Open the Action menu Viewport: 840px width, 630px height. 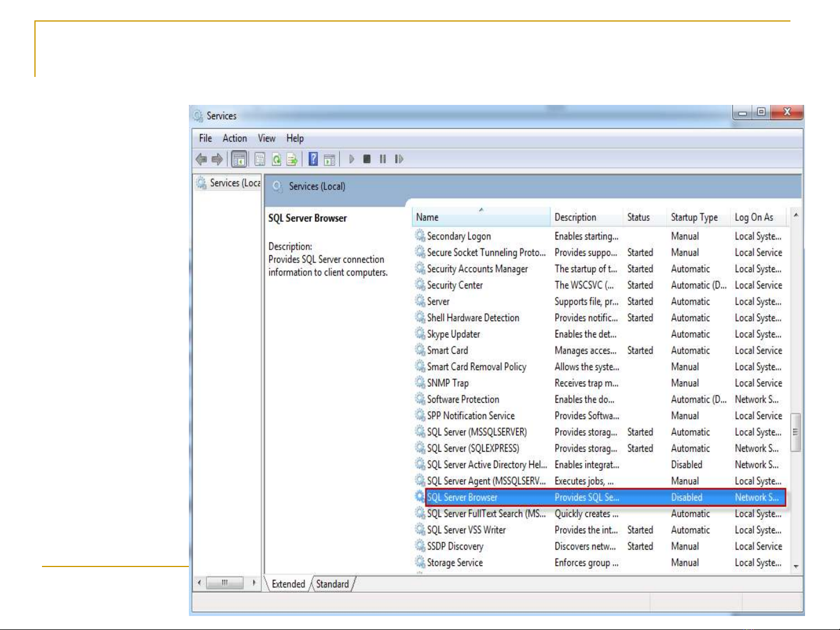[x=234, y=138]
